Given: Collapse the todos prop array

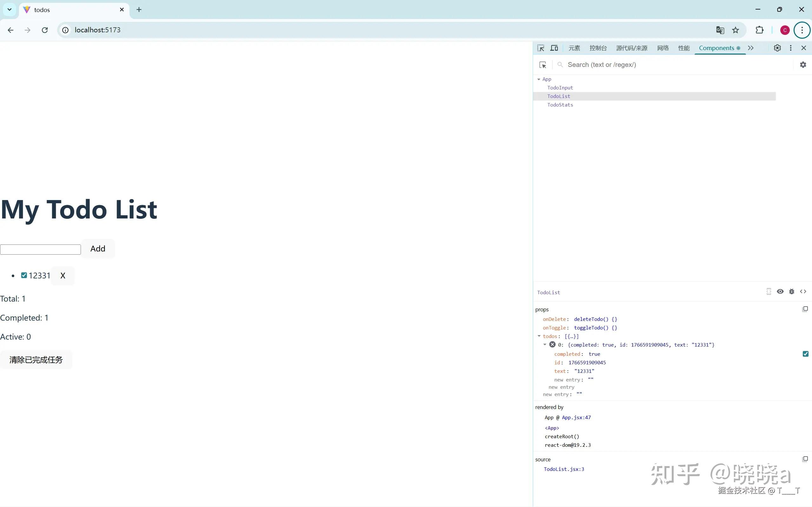Looking at the screenshot, I should tap(539, 336).
